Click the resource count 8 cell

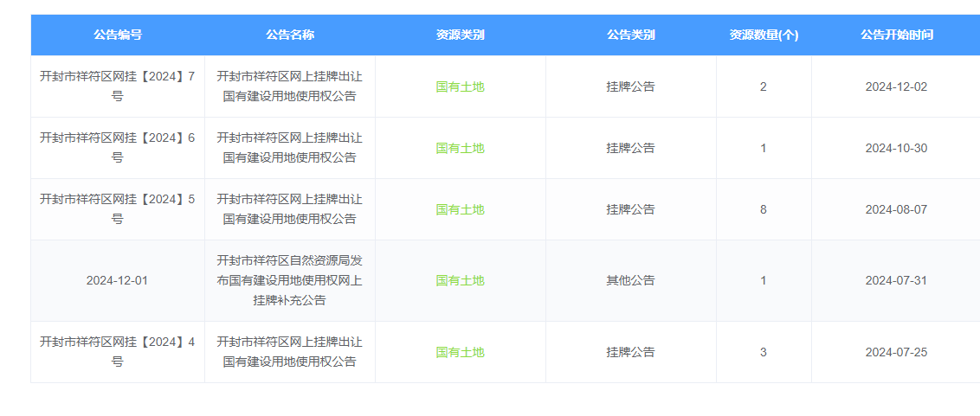pyautogui.click(x=763, y=209)
